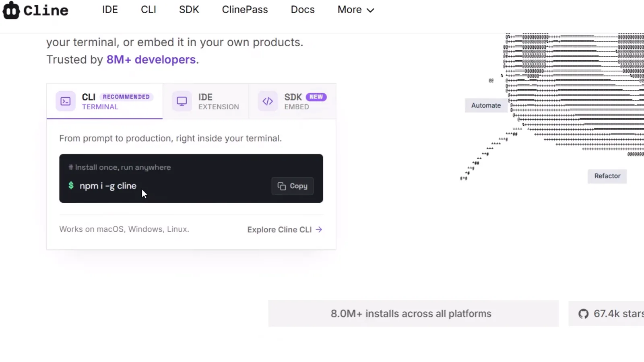Viewport: 644px width, 362px height.
Task: Click the green dollar prompt symbol
Action: 71,185
